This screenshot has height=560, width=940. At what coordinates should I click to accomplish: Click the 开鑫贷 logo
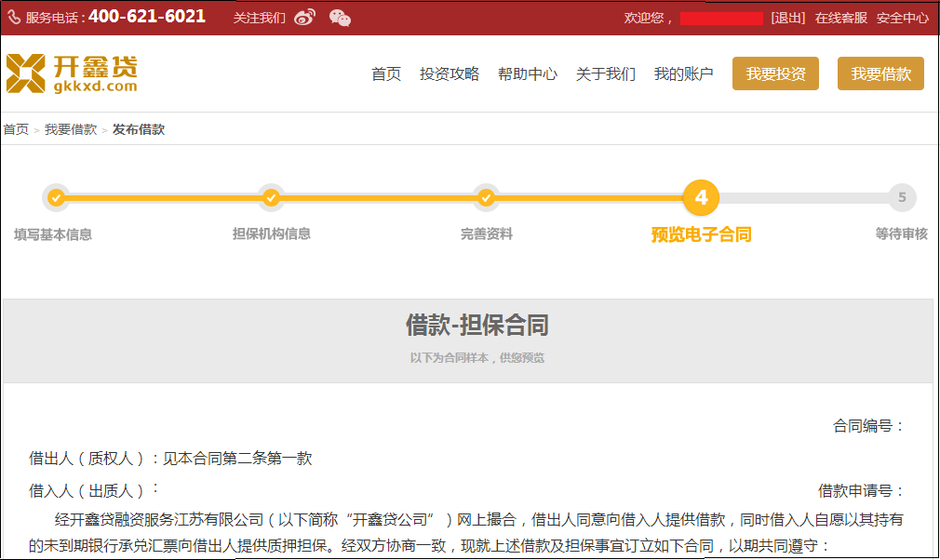[x=72, y=73]
